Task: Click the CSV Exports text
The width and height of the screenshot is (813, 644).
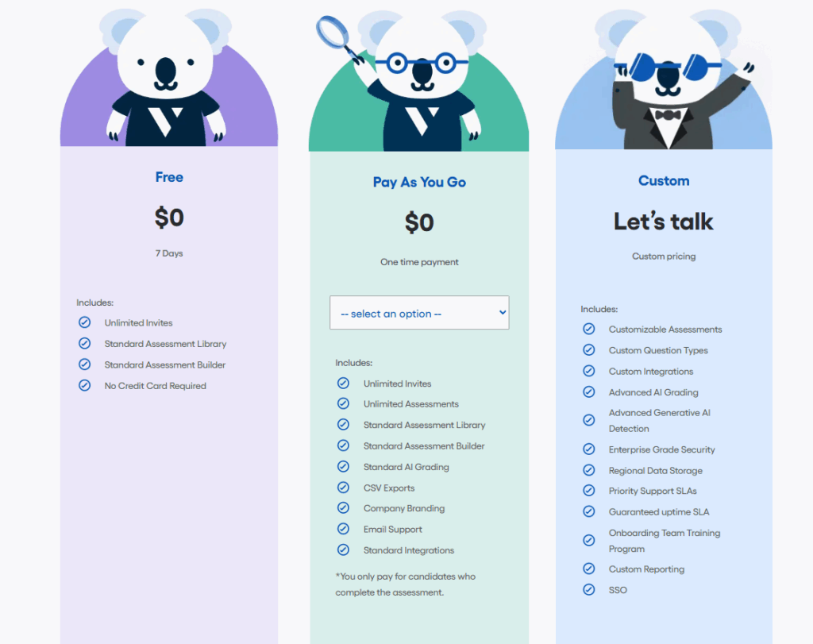Action: pos(389,488)
